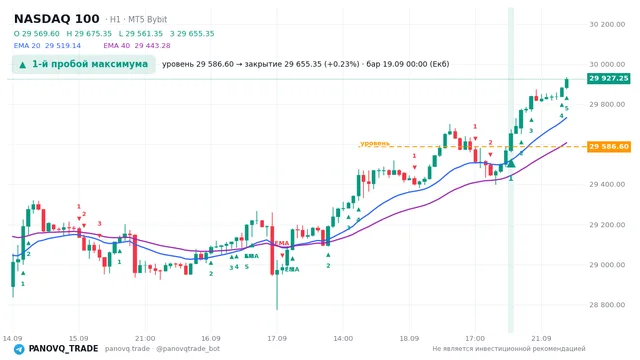Click the high value "H 29 675.35"
The image size is (640, 360).
click(x=89, y=33)
